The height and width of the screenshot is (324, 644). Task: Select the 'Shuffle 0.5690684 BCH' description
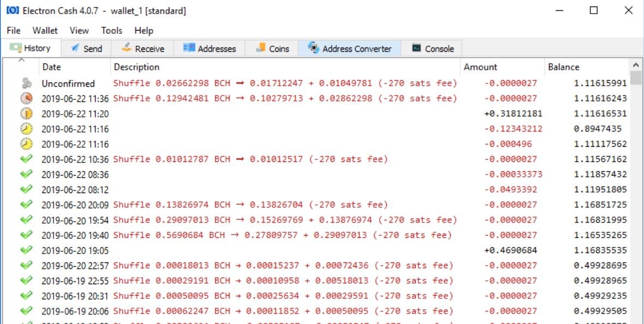tap(282, 235)
